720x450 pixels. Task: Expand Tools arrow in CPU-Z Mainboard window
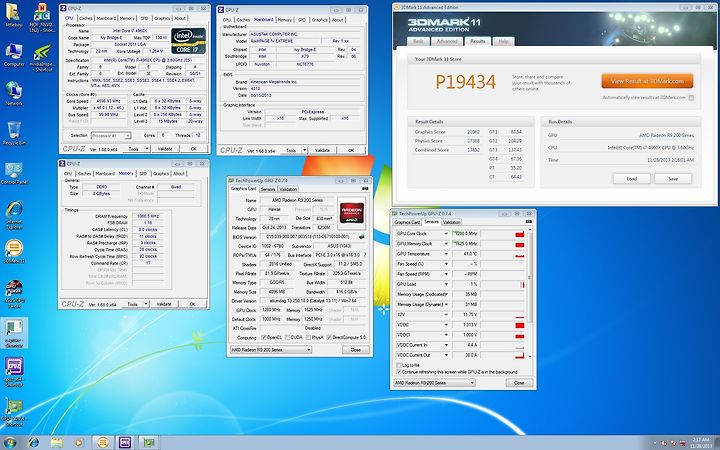(304, 150)
